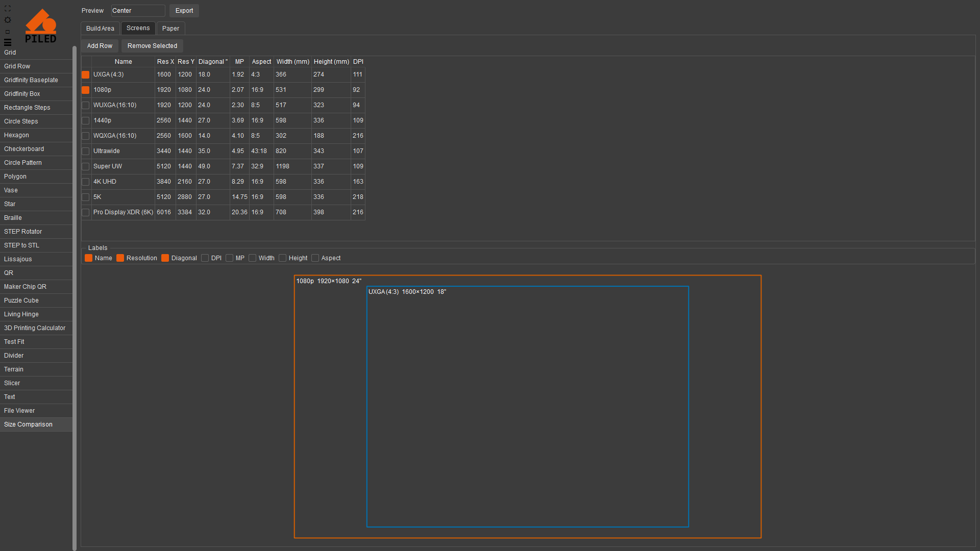Viewport: 980px width, 551px height.
Task: Check the Pro Display XDR (6K) checkbox
Action: pos(86,213)
